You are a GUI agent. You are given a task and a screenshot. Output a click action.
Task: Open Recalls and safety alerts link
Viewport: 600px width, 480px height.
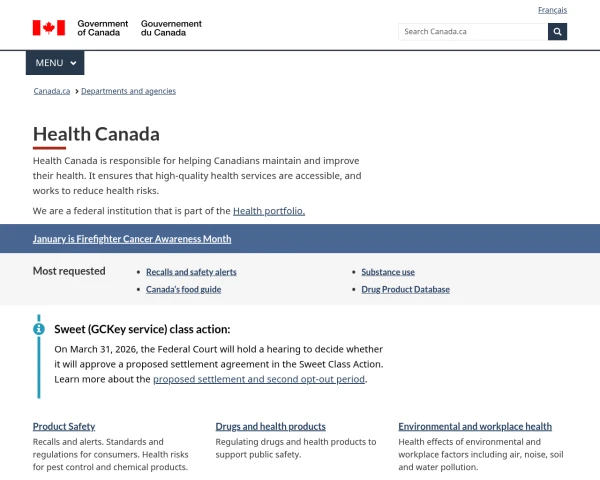(x=191, y=272)
